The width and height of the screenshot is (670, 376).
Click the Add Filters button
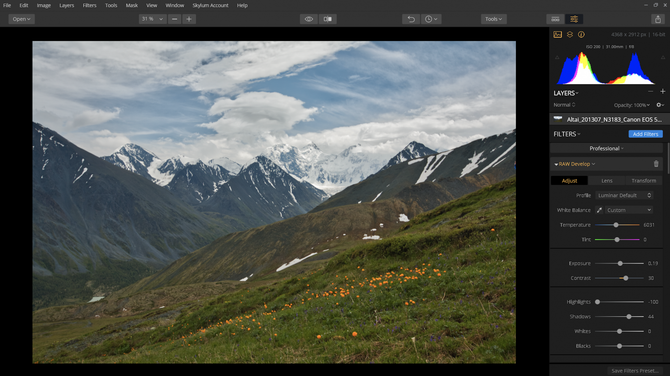(645, 134)
